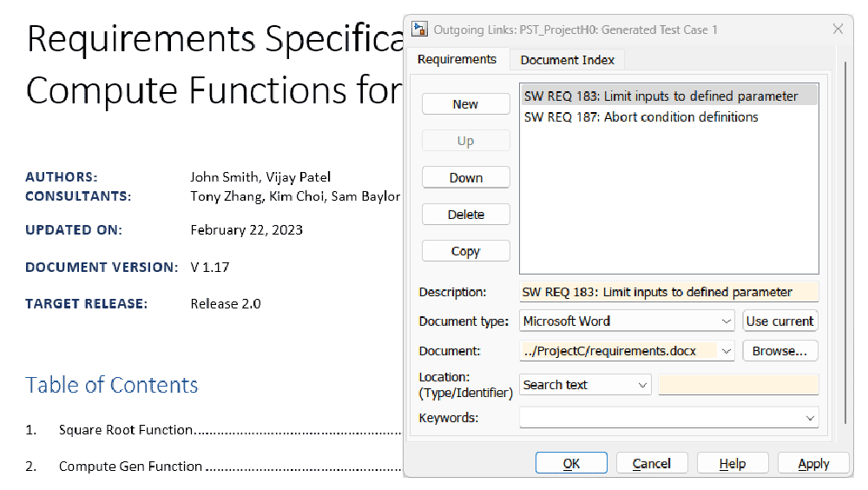Select SW REQ 187 Abort condition entry
The height and width of the screenshot is (490, 868).
(641, 117)
